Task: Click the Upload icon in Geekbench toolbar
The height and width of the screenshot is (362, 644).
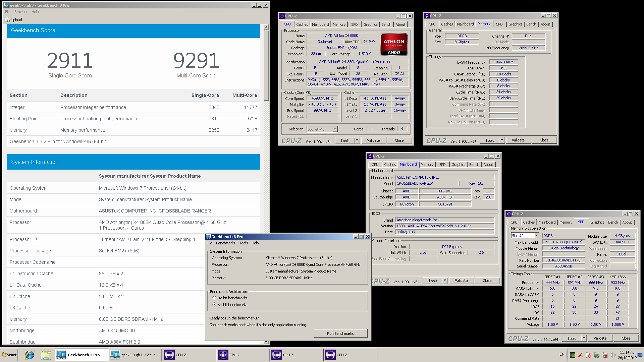Action: click(7, 20)
